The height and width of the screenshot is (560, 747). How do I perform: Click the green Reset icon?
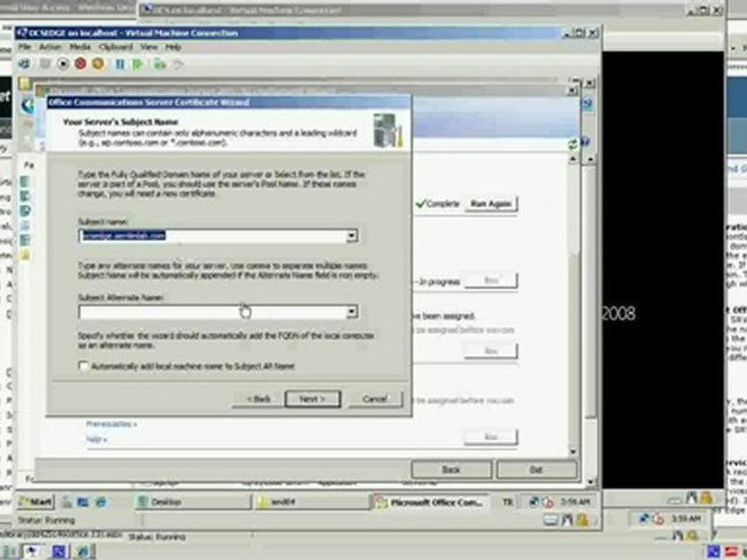coord(138,64)
